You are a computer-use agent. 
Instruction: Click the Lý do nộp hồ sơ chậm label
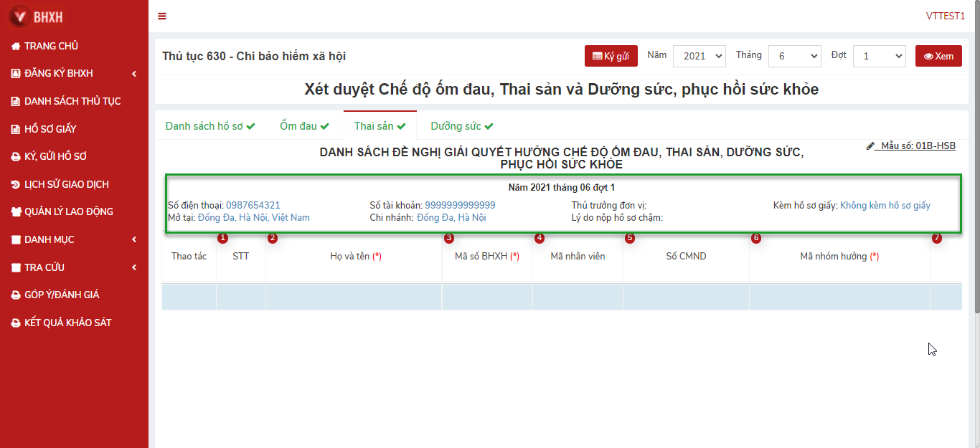617,217
